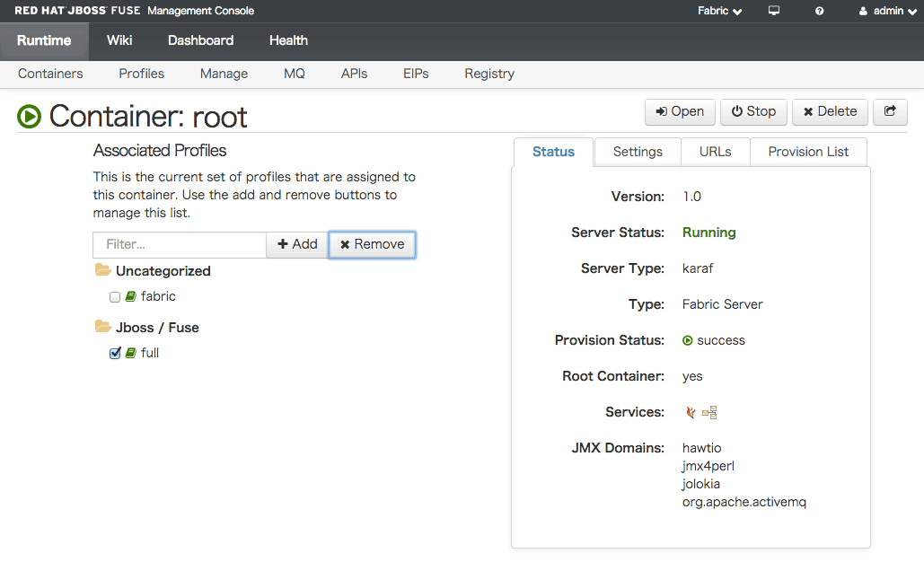Open the EIPs sub-navigation item
Viewport: 924px width, 562px height.
tap(416, 74)
